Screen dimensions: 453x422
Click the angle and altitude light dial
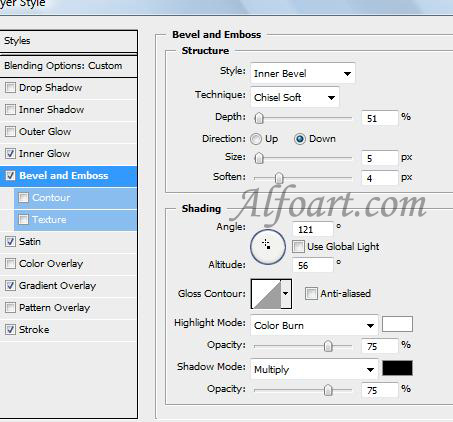[x=268, y=247]
